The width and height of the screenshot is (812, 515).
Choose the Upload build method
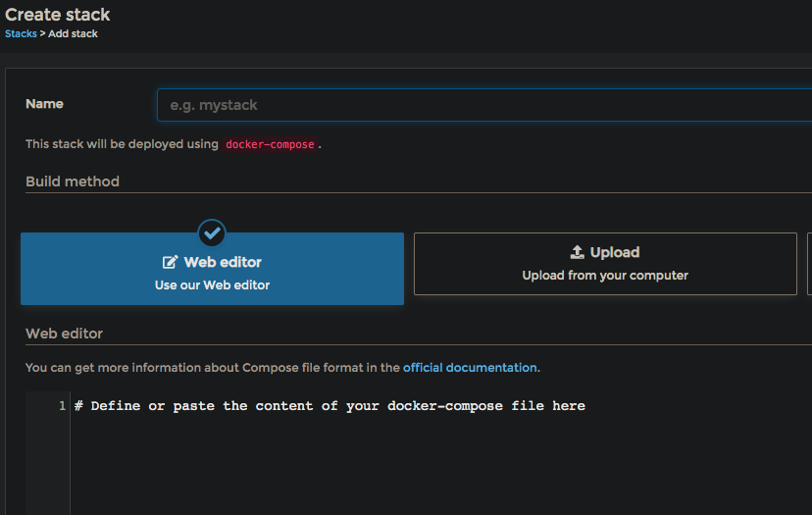click(x=605, y=264)
